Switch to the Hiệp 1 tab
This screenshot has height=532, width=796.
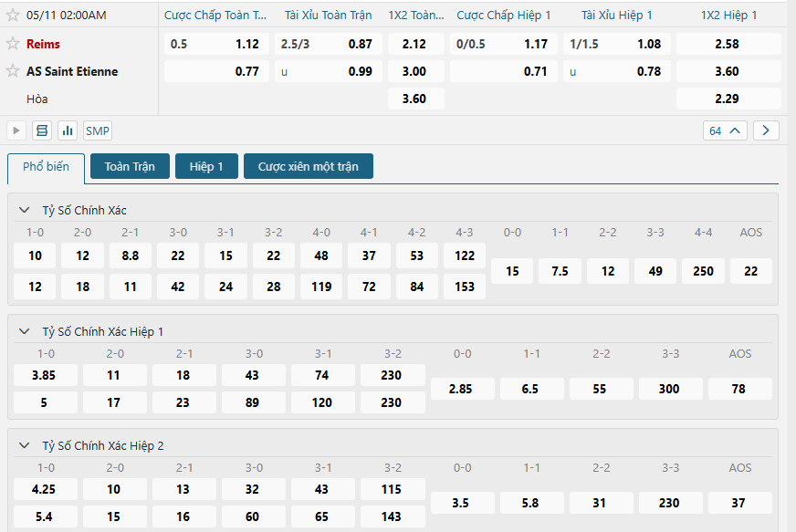click(x=206, y=166)
